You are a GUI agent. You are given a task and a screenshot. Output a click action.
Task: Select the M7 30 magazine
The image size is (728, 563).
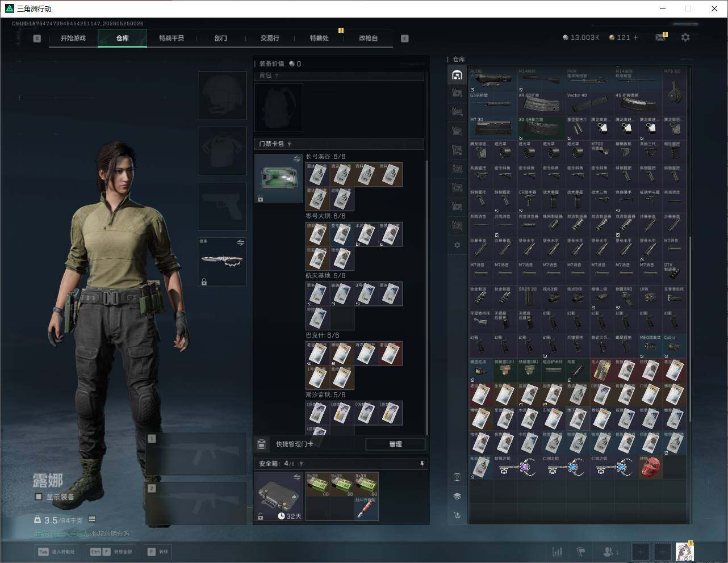493,128
